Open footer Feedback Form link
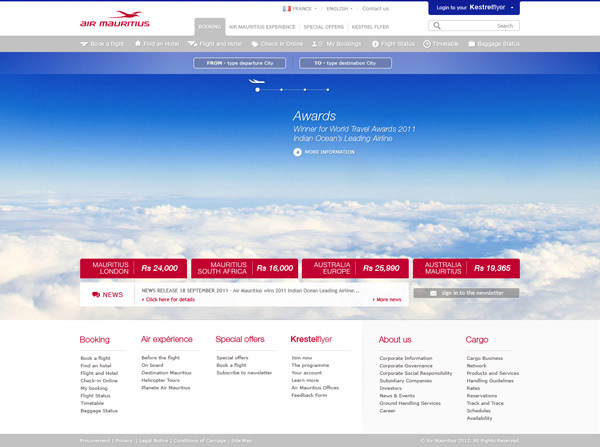 tap(309, 395)
